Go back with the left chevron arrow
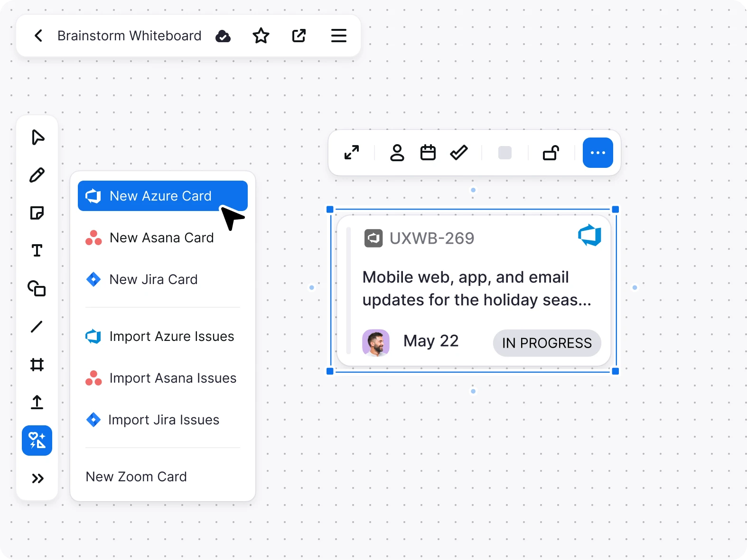 coord(38,36)
